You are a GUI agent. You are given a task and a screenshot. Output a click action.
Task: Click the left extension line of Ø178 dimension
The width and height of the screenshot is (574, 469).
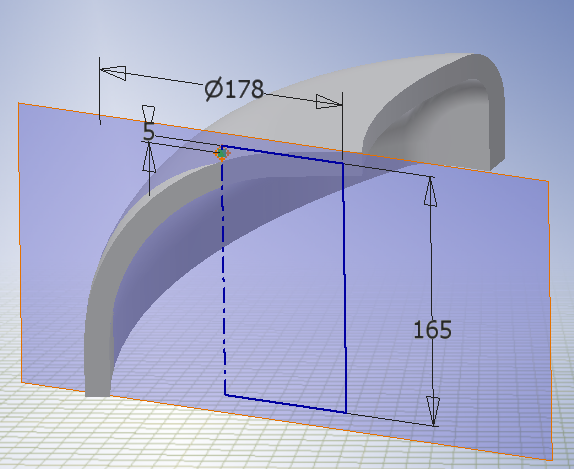point(100,91)
